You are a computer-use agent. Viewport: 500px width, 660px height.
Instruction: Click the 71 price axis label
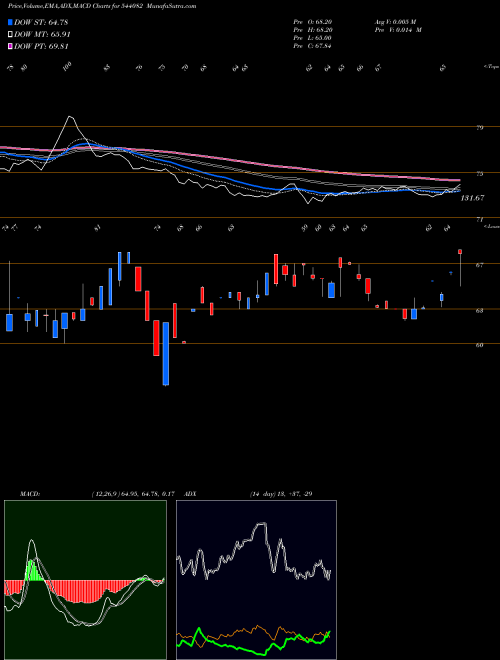click(x=479, y=220)
